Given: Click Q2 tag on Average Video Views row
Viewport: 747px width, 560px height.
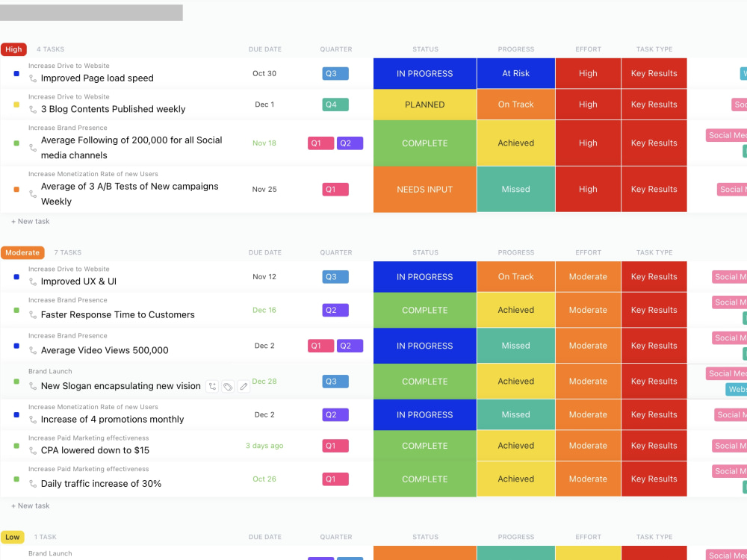Looking at the screenshot, I should point(350,346).
